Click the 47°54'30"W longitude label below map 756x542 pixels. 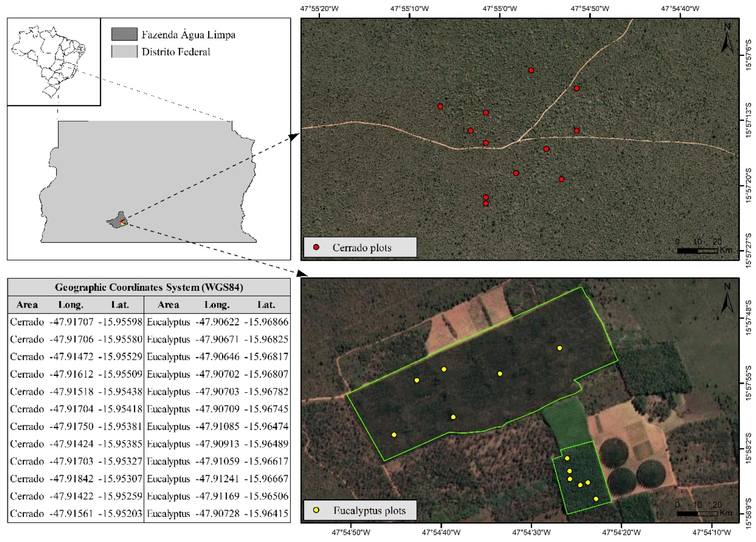(531, 532)
